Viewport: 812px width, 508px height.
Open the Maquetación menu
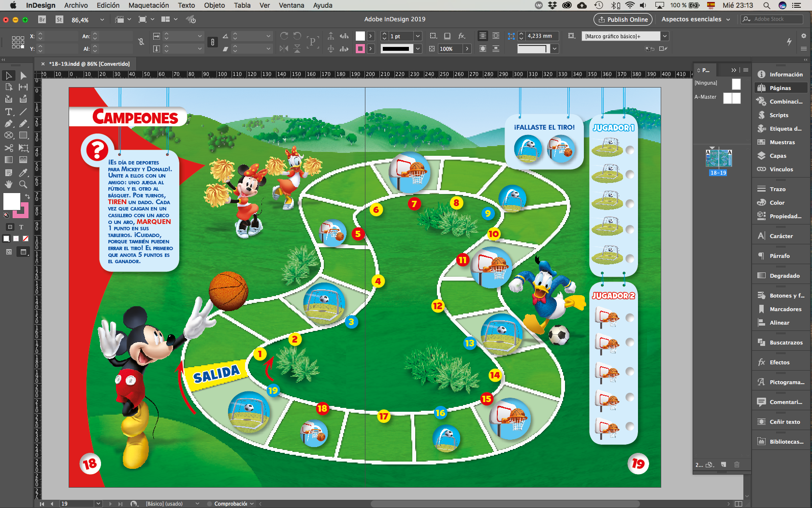tap(148, 5)
